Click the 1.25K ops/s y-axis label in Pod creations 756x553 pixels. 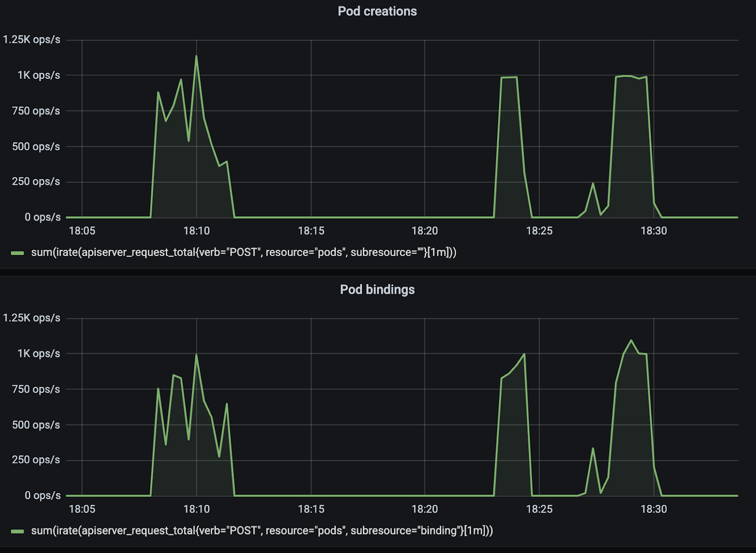tap(32, 40)
